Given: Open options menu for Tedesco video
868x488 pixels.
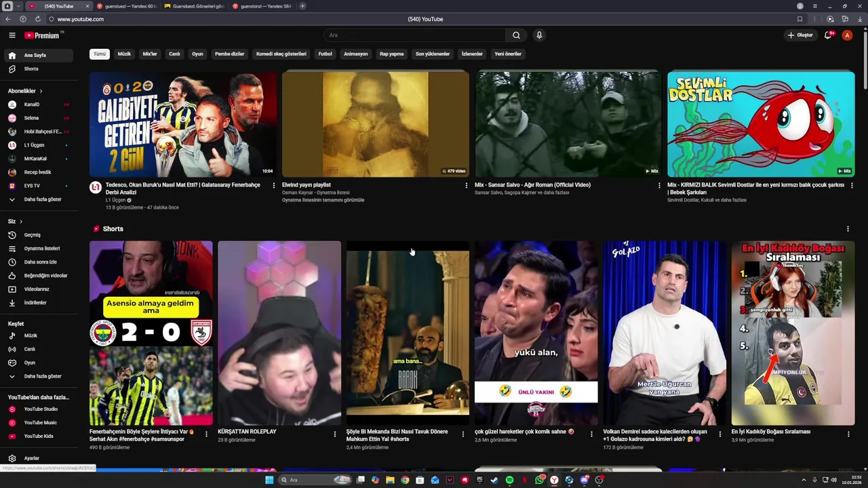Looking at the screenshot, I should pyautogui.click(x=274, y=185).
